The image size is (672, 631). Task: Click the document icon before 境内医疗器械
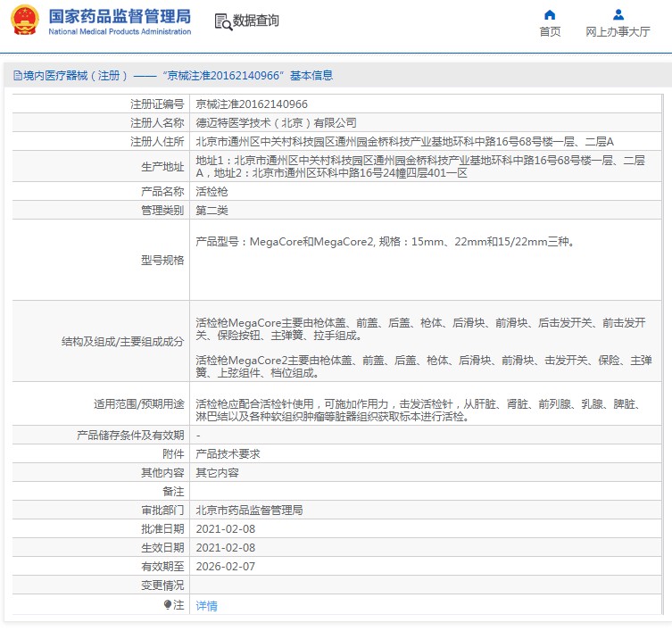coord(17,76)
